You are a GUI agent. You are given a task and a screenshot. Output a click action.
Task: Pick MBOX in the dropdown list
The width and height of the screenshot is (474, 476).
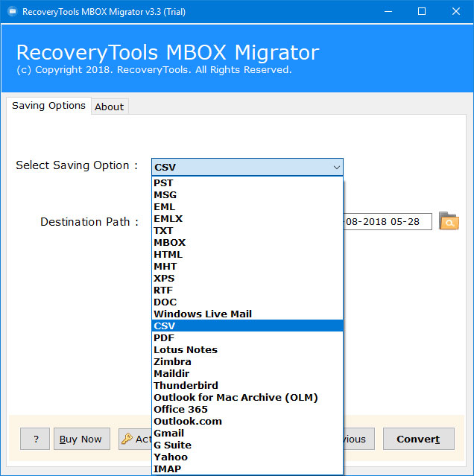247,242
